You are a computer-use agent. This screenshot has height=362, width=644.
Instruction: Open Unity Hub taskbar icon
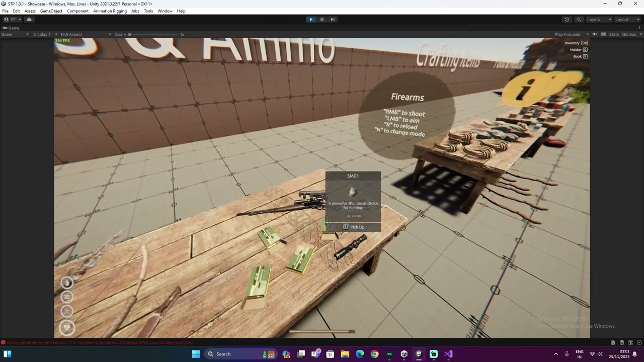[404, 354]
